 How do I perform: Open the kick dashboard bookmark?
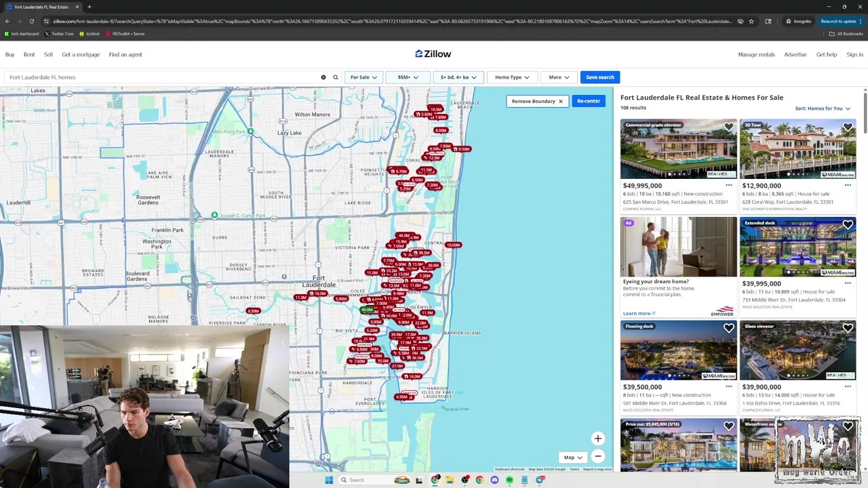pos(21,34)
